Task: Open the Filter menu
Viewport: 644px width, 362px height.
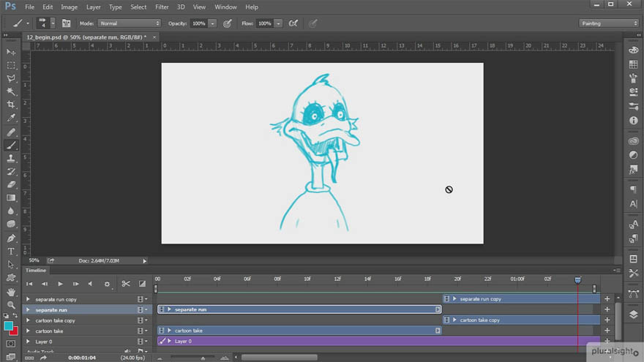Action: tap(162, 7)
